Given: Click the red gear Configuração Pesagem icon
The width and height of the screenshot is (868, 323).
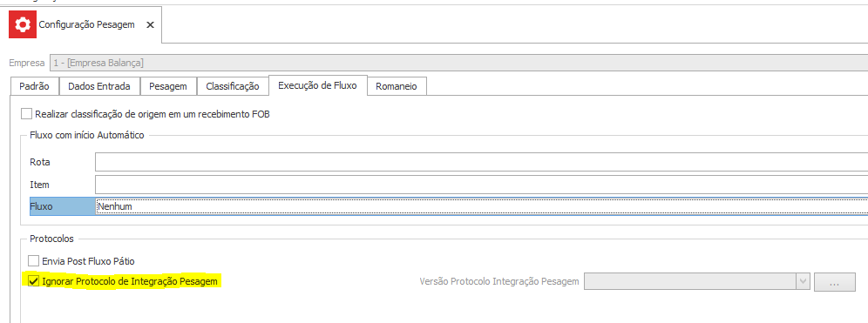Looking at the screenshot, I should point(23,25).
